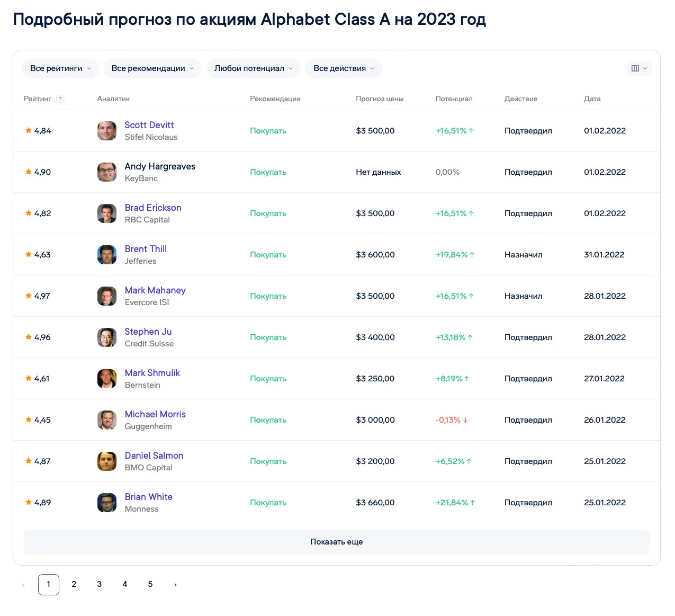Select current page 1 in pagination
Viewport: 675px width, 616px height.
[49, 584]
